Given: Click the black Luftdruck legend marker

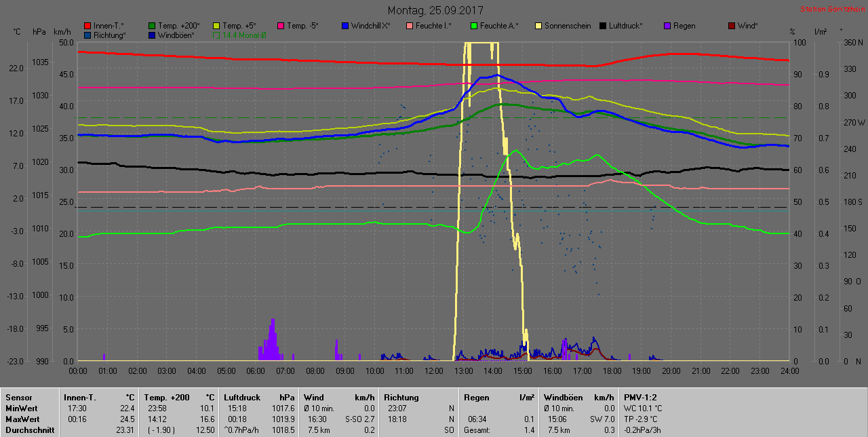Looking at the screenshot, I should click(603, 26).
